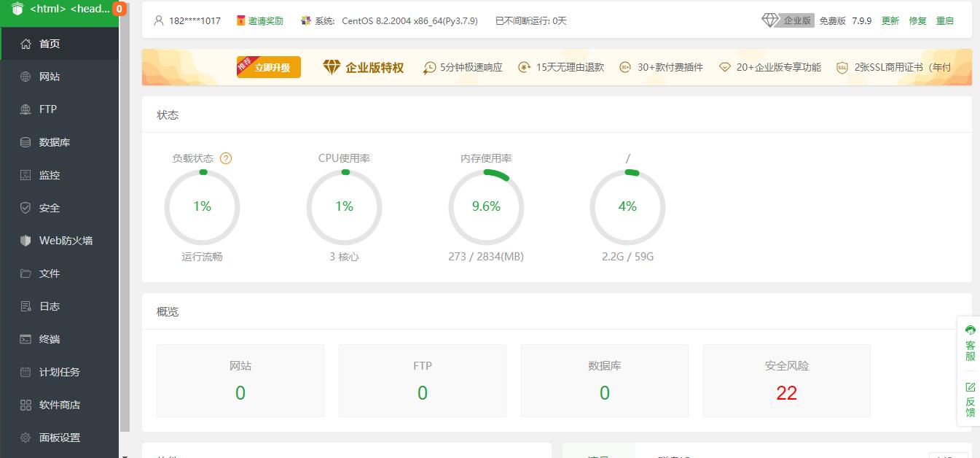
Task: Click the 30+ badge icon beside 款付费插件
Action: 625,67
